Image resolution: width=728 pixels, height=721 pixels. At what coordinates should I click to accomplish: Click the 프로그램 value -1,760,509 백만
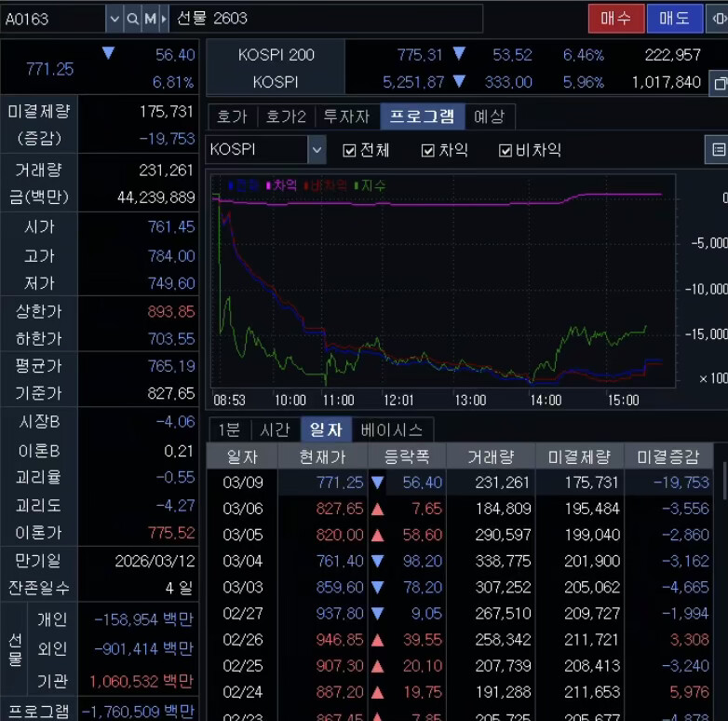tap(138, 712)
